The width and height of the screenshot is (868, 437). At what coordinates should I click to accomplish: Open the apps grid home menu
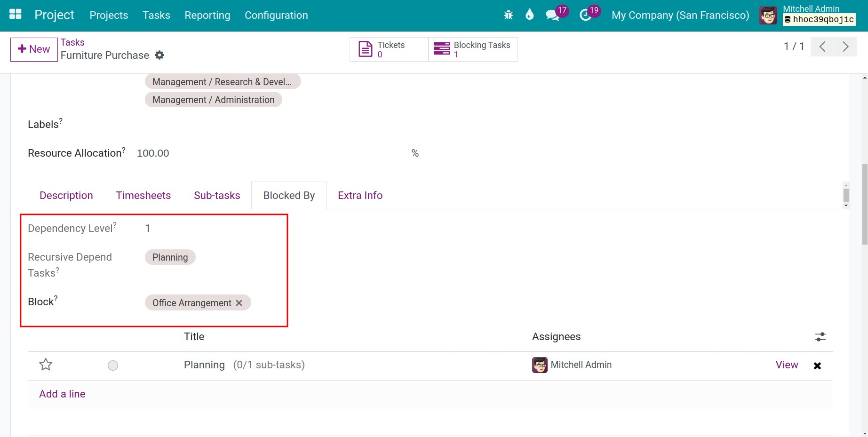point(16,14)
